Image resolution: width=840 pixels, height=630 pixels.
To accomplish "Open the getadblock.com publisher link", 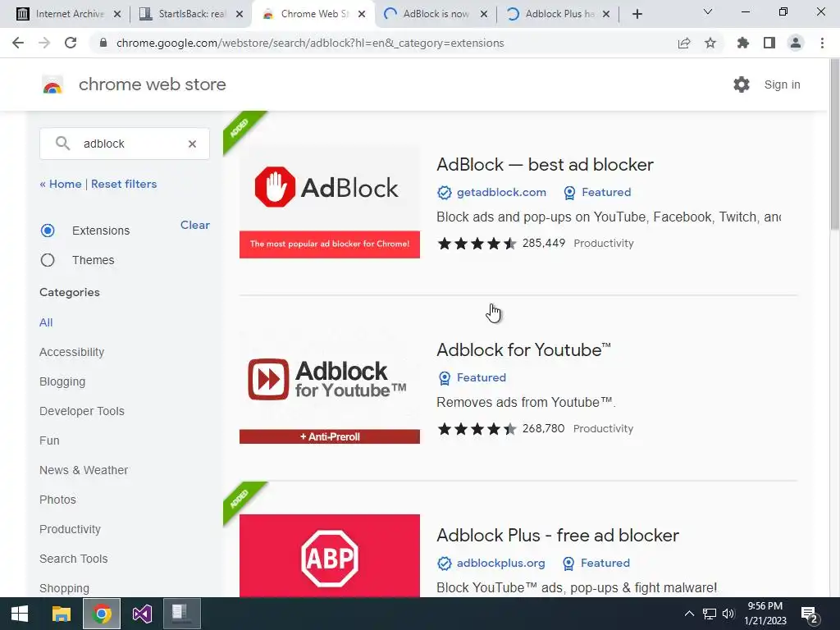I will (x=501, y=192).
